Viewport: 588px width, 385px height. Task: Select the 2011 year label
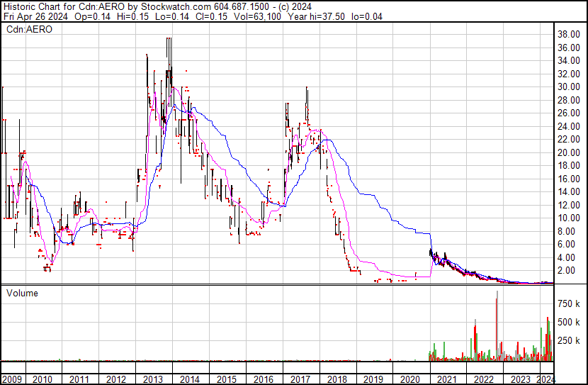(79, 379)
